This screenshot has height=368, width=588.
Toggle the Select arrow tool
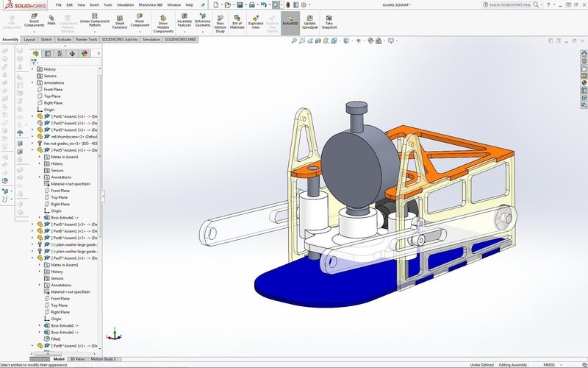point(276,5)
